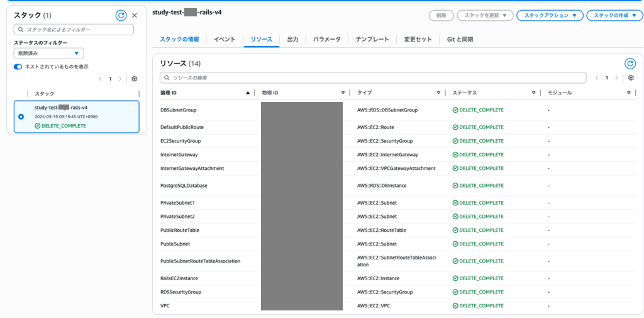Switch to the イベント tab
This screenshot has height=318, width=644.
(x=225, y=39)
